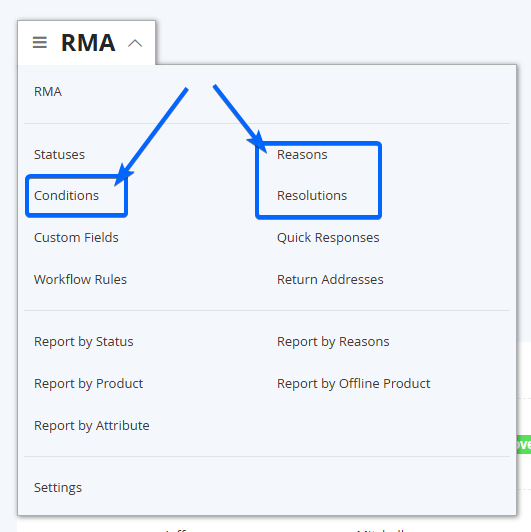Screen dimensions: 531x532
Task: Show the Report by Attribute
Action: point(92,426)
